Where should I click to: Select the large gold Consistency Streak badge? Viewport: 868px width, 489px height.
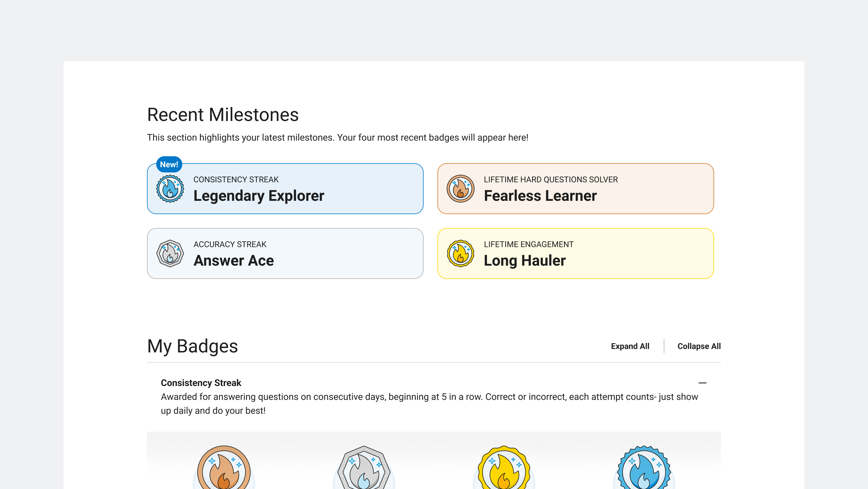coord(504,469)
